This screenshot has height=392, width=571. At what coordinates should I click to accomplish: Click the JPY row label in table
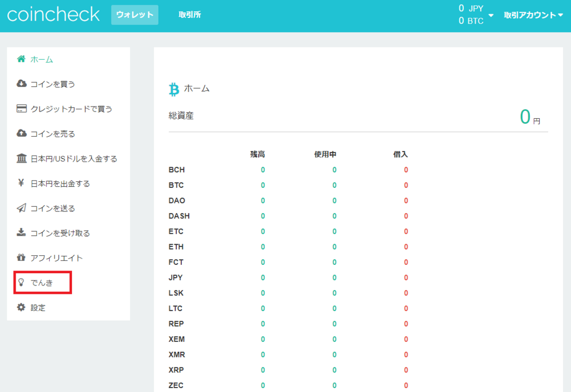tap(176, 277)
